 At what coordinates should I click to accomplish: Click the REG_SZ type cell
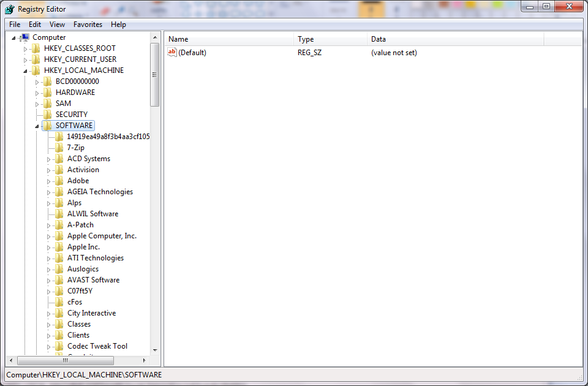[309, 53]
